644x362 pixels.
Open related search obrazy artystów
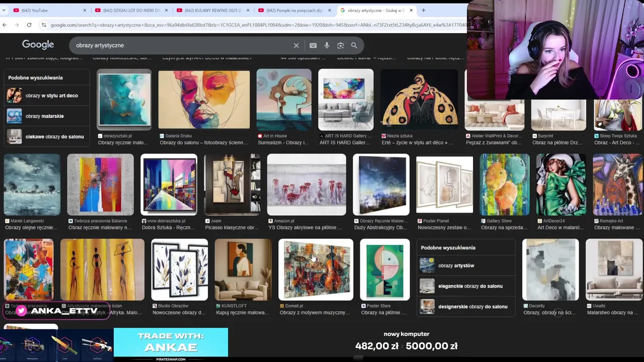coord(466,265)
